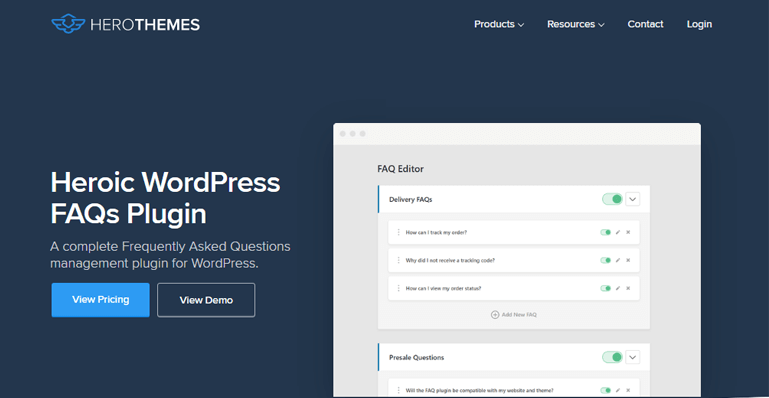Click the View Demo button
This screenshot has height=398, width=769.
tap(206, 300)
